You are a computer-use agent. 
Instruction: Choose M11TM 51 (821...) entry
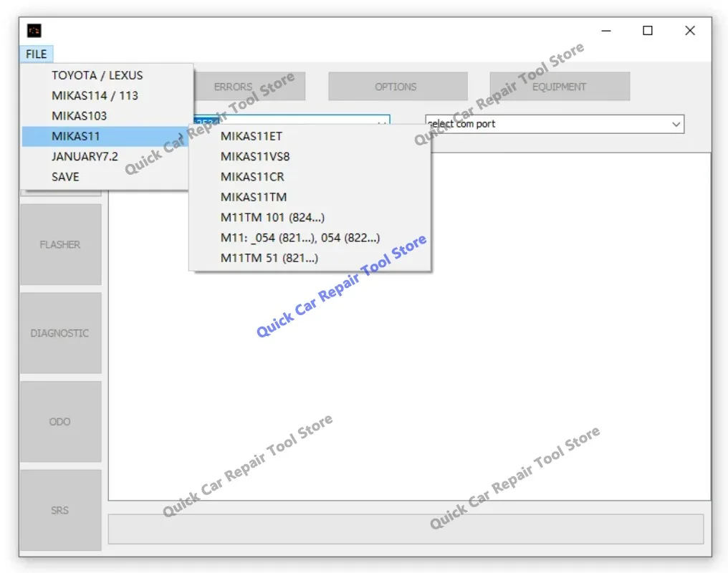click(x=310, y=258)
